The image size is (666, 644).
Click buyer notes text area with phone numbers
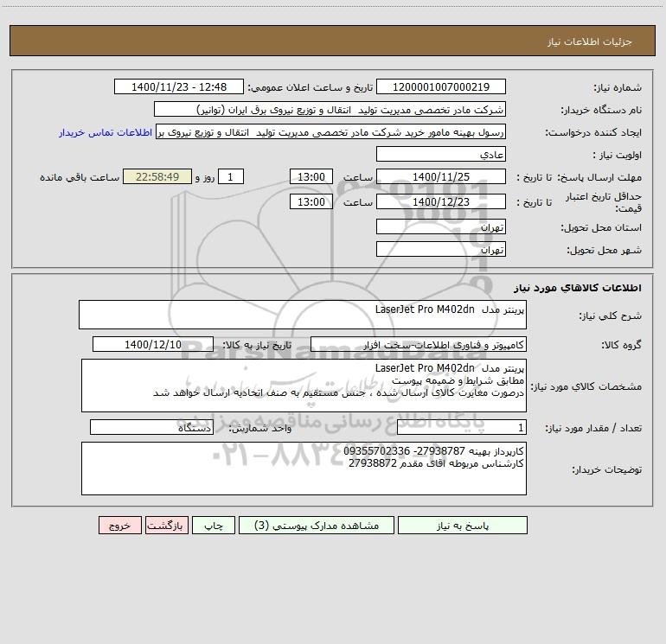click(x=304, y=469)
